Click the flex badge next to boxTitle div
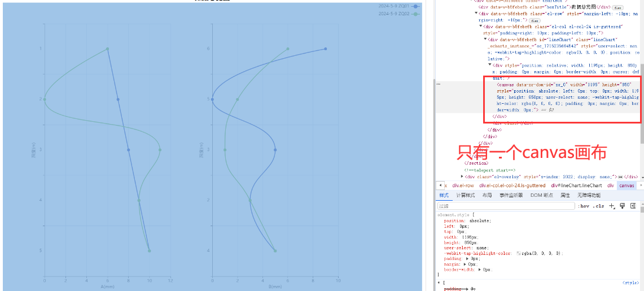 point(617,7)
